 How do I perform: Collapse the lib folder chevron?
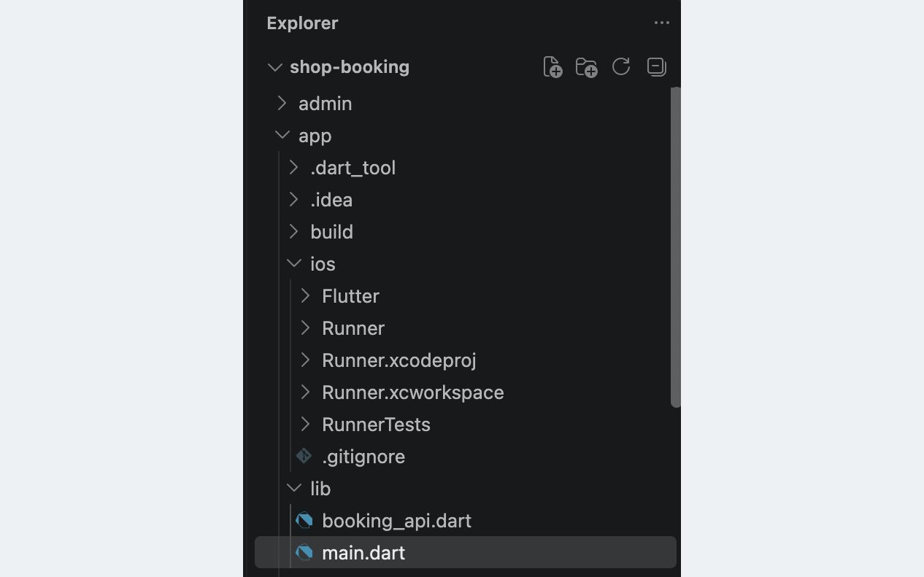294,489
